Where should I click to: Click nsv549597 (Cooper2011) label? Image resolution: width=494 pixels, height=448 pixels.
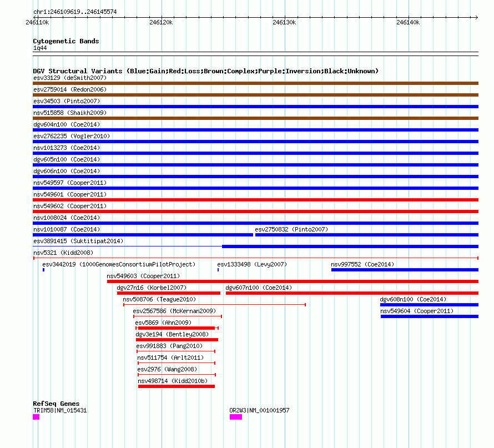click(70, 183)
